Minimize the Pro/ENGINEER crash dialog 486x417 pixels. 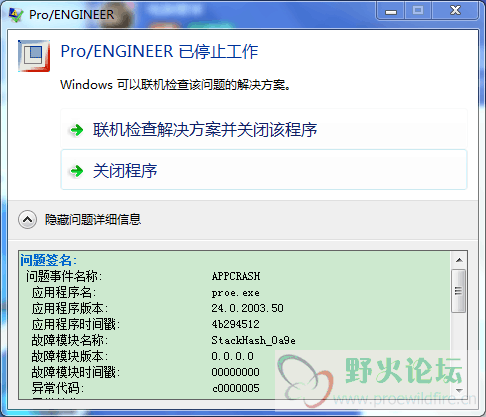click(391, 12)
